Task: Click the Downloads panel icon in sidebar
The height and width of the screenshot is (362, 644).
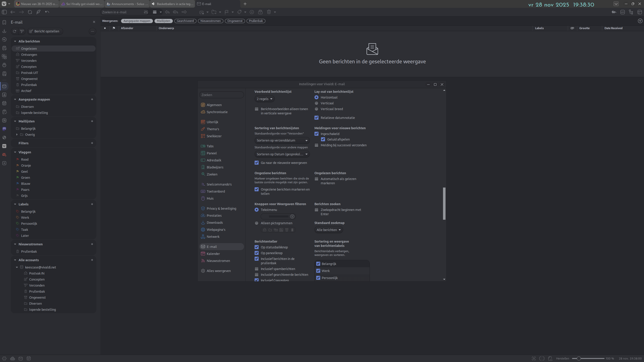Action: point(4,31)
